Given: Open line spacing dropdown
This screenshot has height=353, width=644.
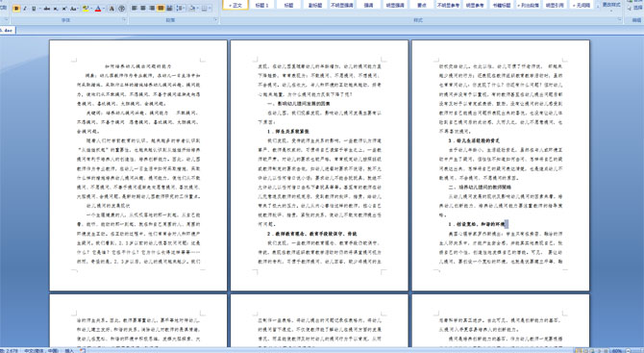Looking at the screenshot, I should click(x=181, y=9).
